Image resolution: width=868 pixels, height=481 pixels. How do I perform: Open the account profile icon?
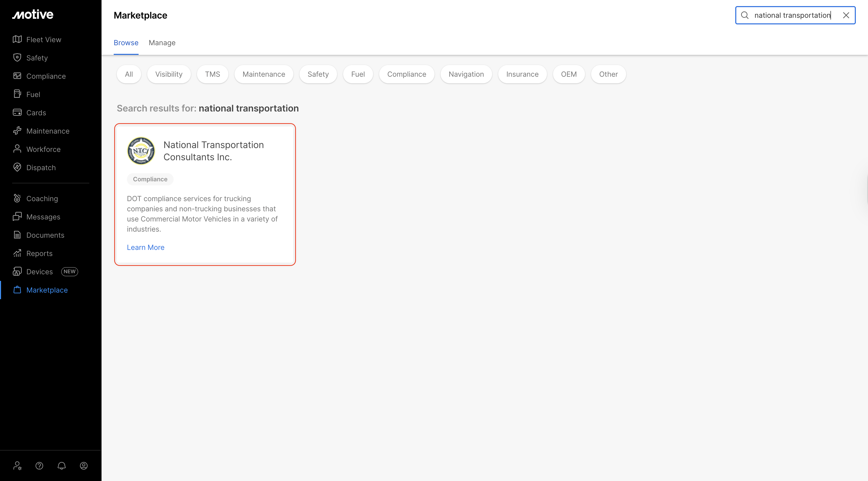click(x=84, y=466)
